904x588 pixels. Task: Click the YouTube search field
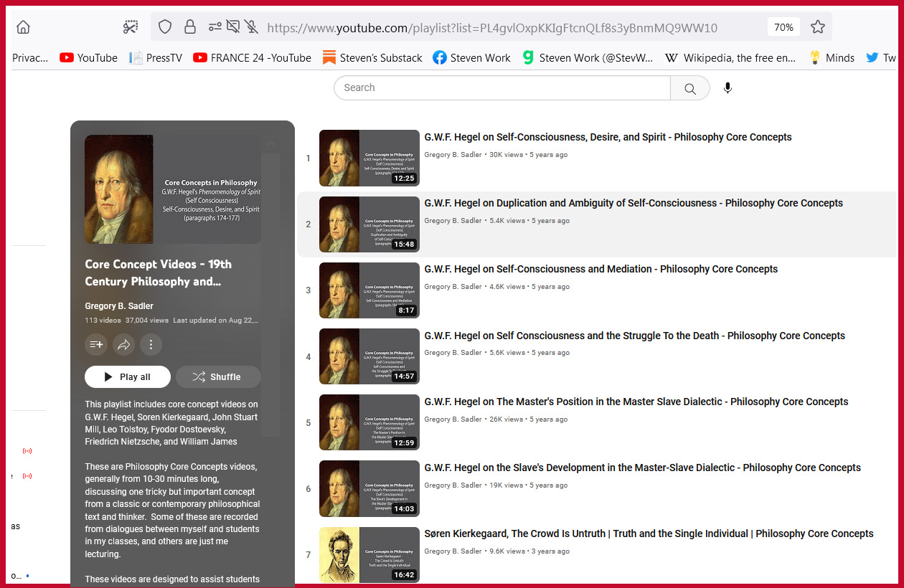point(502,87)
